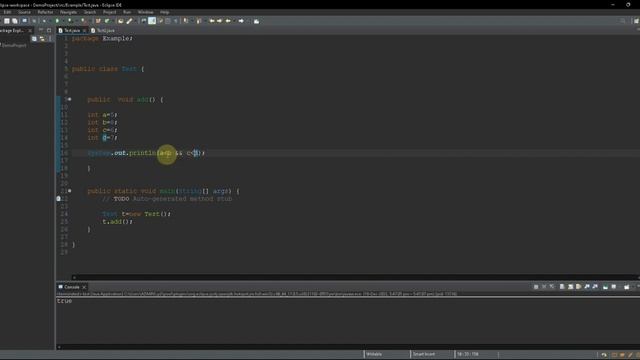The width and height of the screenshot is (640, 360).
Task: Terminate the process in the Console toolbar
Action: coord(536,287)
